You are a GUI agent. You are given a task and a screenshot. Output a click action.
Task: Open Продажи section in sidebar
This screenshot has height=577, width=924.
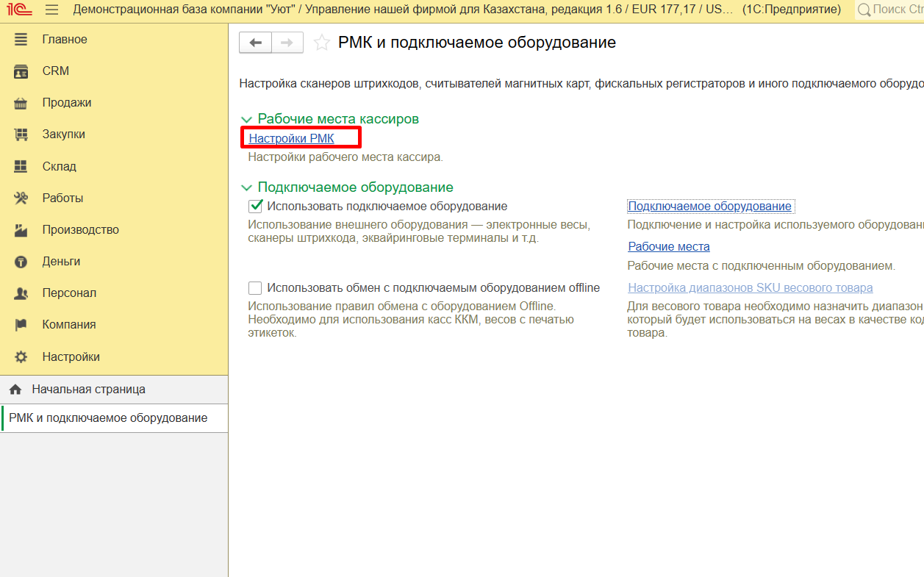pos(66,103)
